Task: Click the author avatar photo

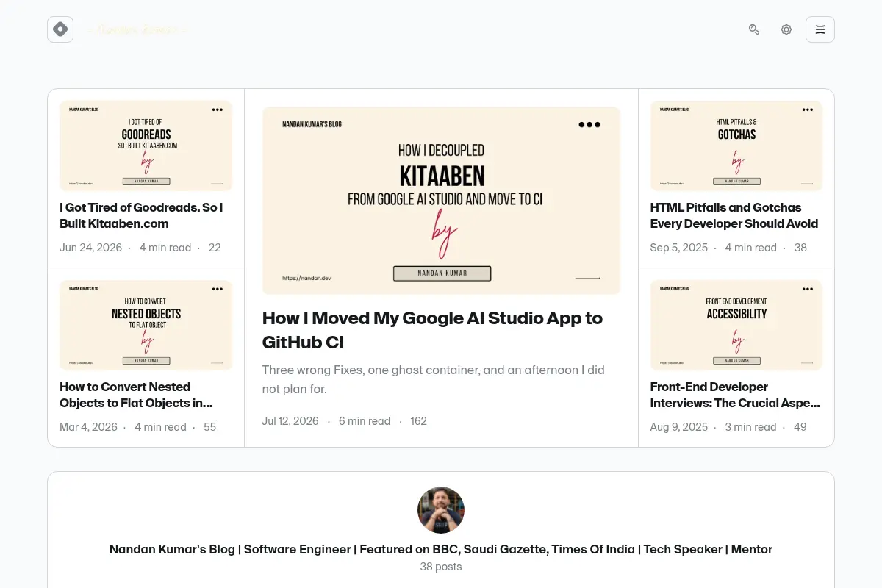Action: point(441,510)
